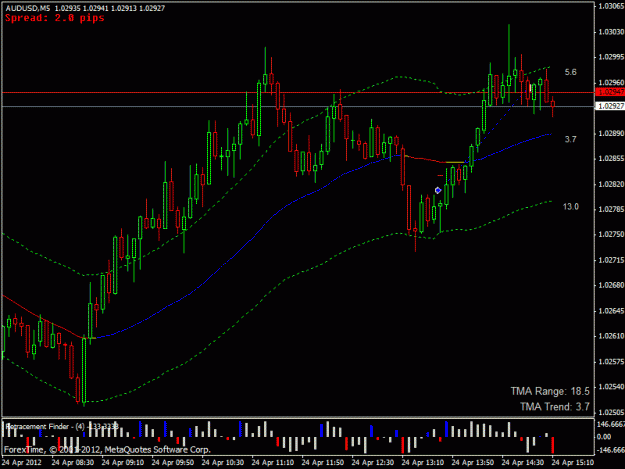Click the 1.02610 price scale value

tap(611, 336)
